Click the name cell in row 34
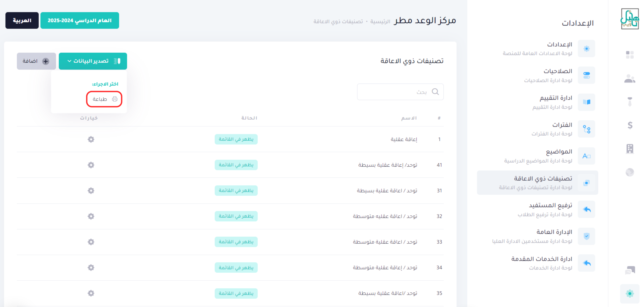The height and width of the screenshot is (307, 644). point(385,268)
